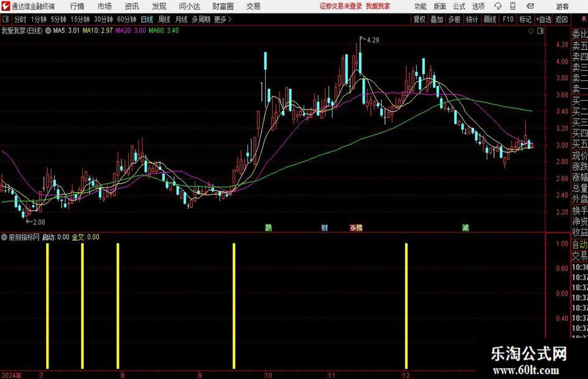Click the red R icon at top right

pyautogui.click(x=584, y=19)
